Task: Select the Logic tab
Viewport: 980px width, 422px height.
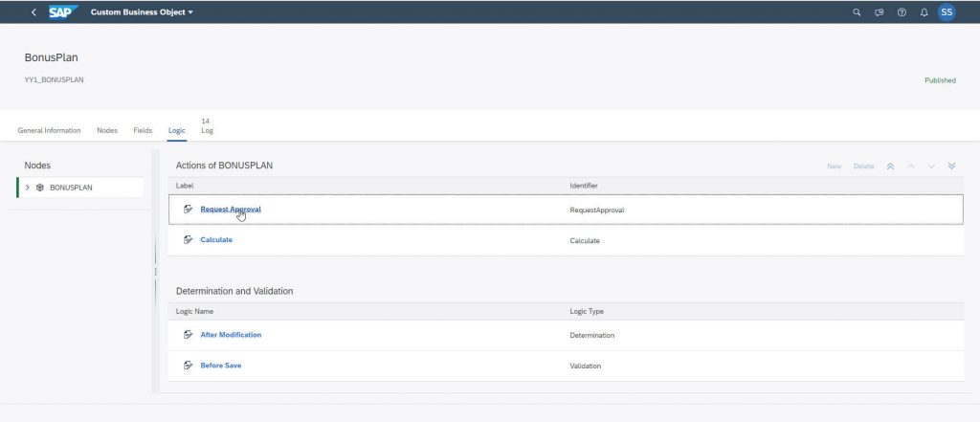Action: (x=177, y=131)
